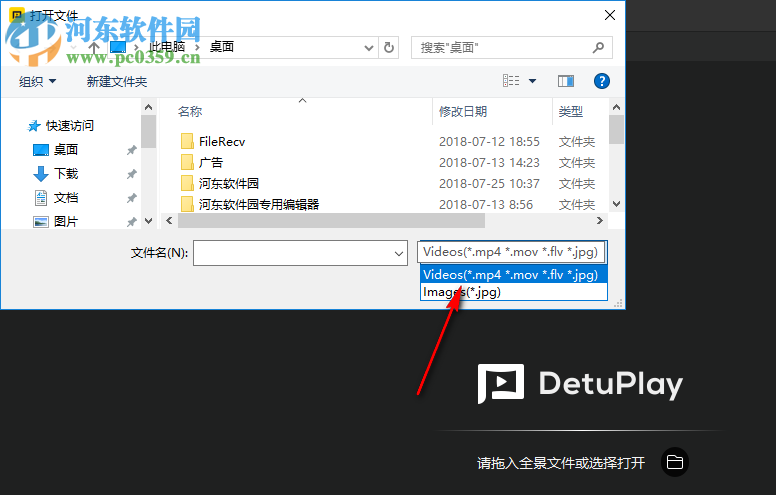Click the pin icon next to 文档

click(x=131, y=198)
